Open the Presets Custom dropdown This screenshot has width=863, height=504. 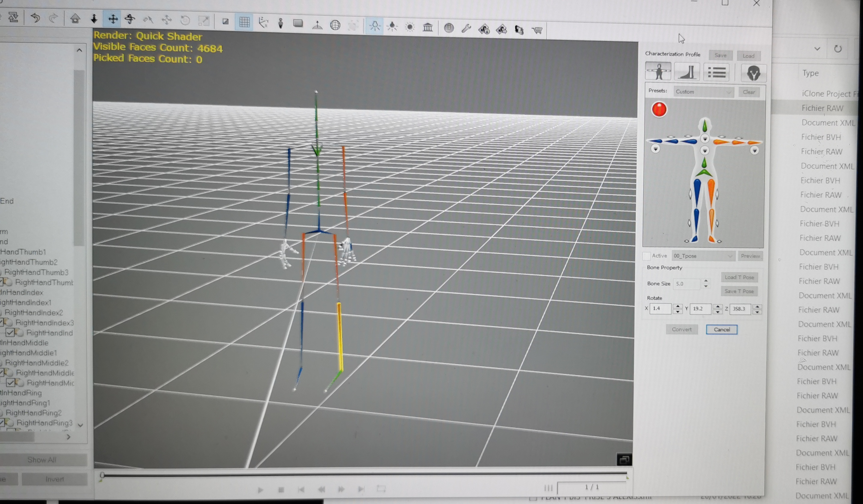pos(704,92)
